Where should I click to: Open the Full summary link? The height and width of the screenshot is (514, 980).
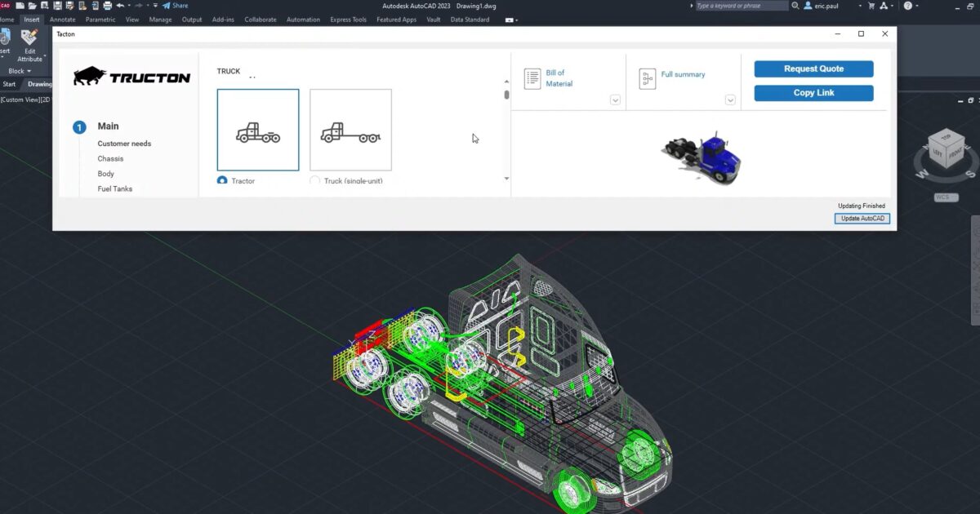point(683,74)
